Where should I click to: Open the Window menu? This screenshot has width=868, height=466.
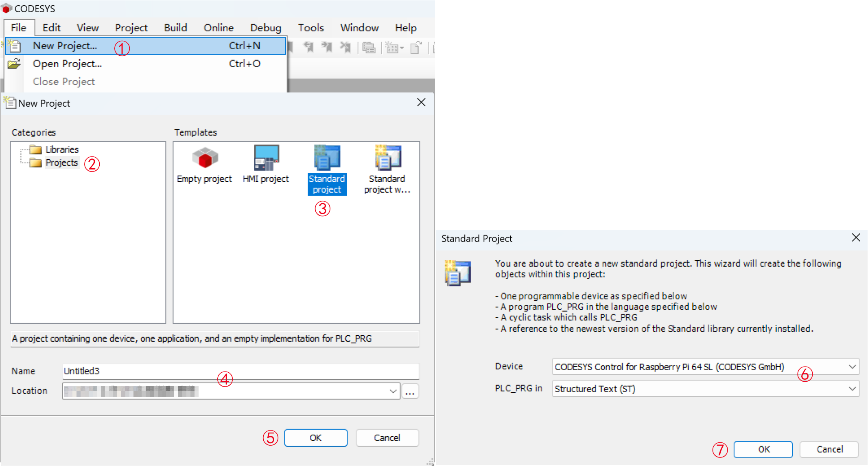click(359, 28)
